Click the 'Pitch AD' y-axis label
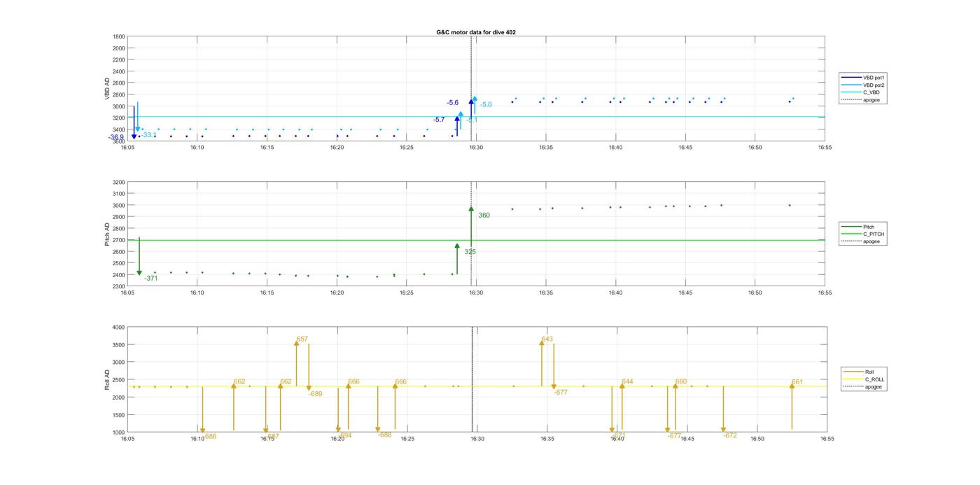 point(107,234)
